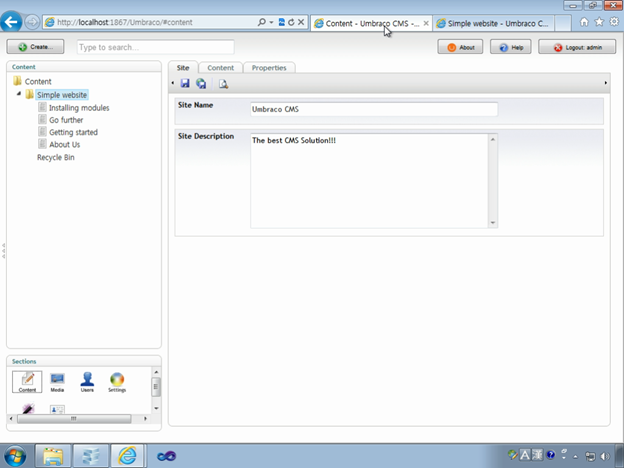The width and height of the screenshot is (624, 468).
Task: Open the Content section icon
Action: [27, 382]
